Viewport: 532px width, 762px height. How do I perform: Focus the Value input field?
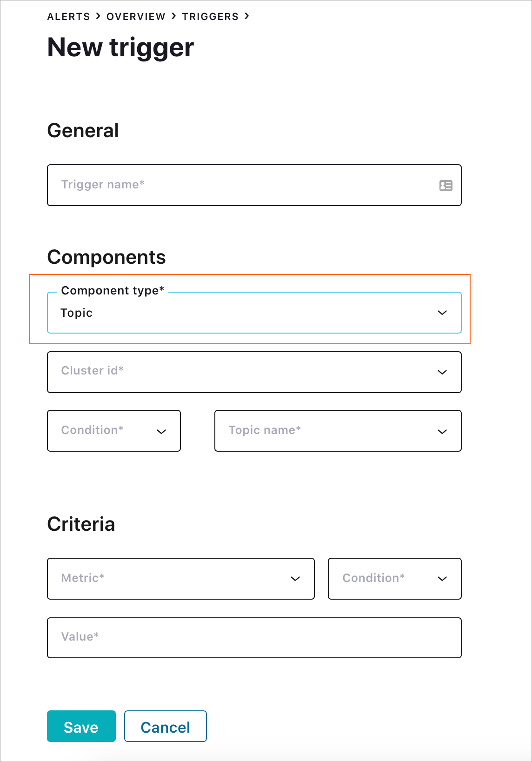(x=254, y=638)
